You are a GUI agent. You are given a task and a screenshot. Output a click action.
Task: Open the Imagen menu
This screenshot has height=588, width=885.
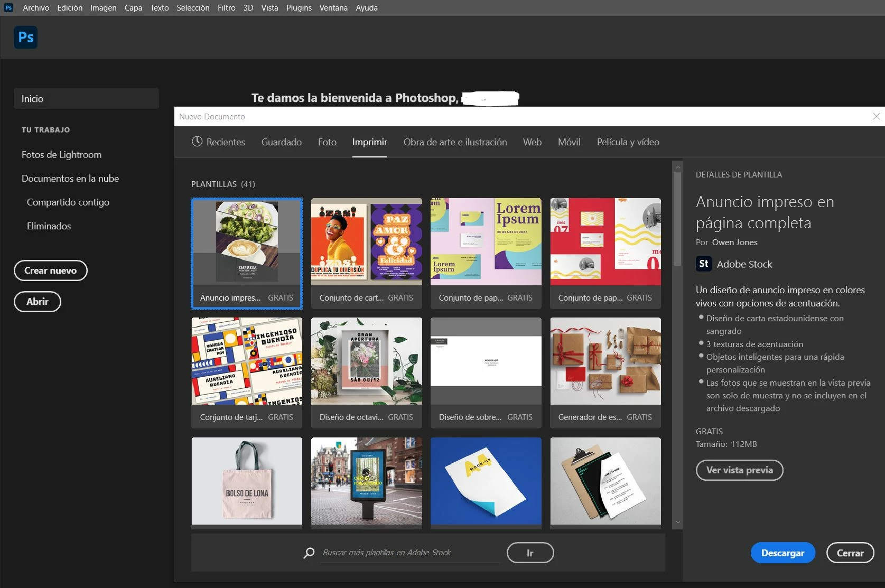[103, 8]
